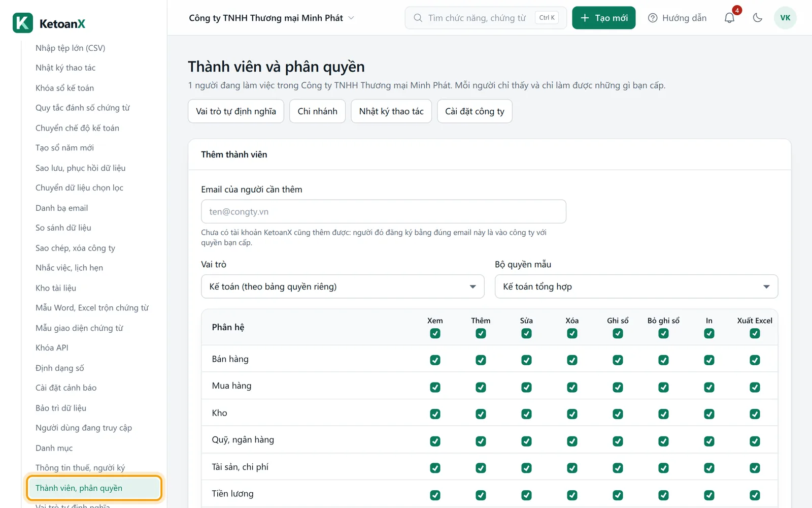Screen dimensions: 812x508
Task: Open Cài đặt công ty tab
Action: [x=475, y=111]
